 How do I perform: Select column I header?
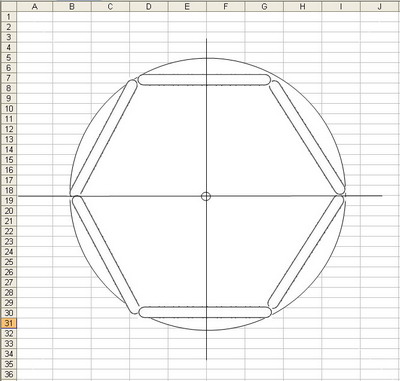pyautogui.click(x=341, y=6)
